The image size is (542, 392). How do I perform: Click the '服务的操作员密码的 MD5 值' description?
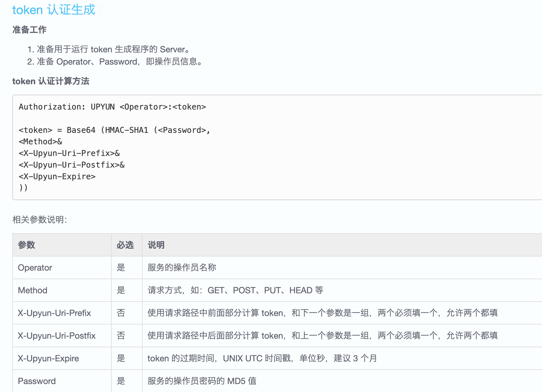click(x=202, y=381)
